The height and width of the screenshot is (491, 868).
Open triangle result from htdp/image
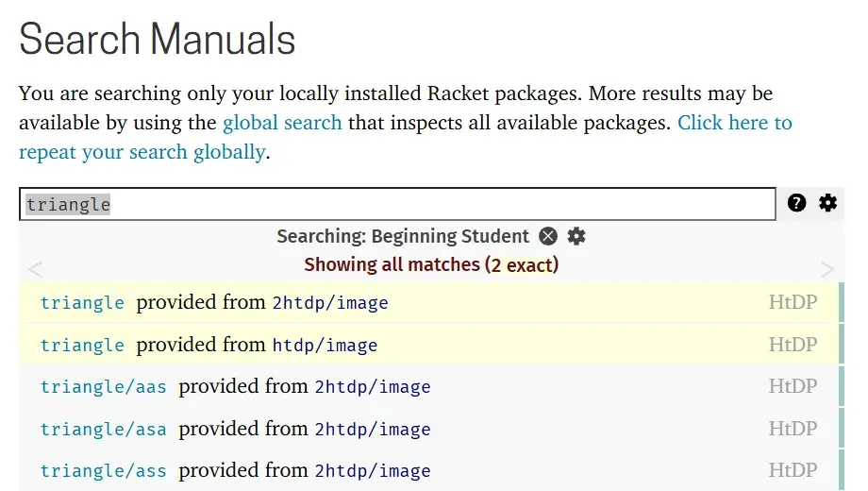[x=82, y=346]
